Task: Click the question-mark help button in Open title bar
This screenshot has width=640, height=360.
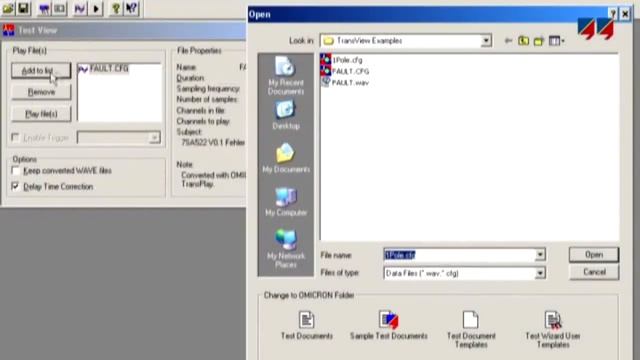Action: pos(613,14)
